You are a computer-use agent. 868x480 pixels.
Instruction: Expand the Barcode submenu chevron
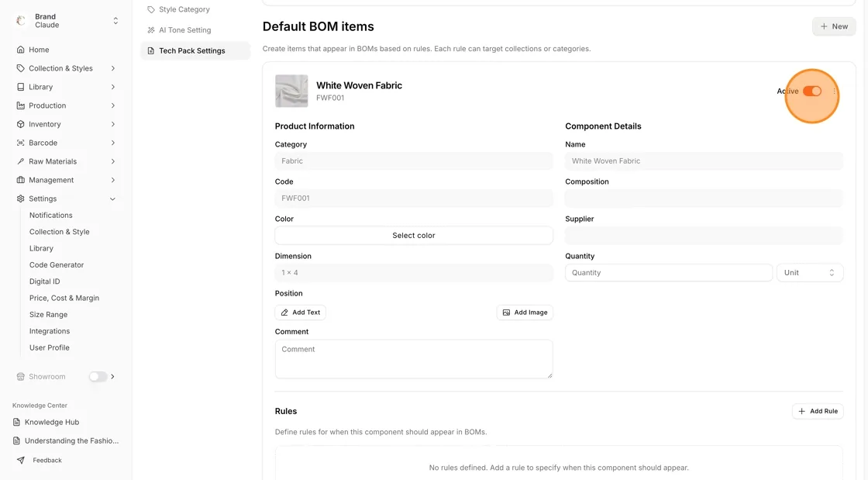(x=113, y=143)
